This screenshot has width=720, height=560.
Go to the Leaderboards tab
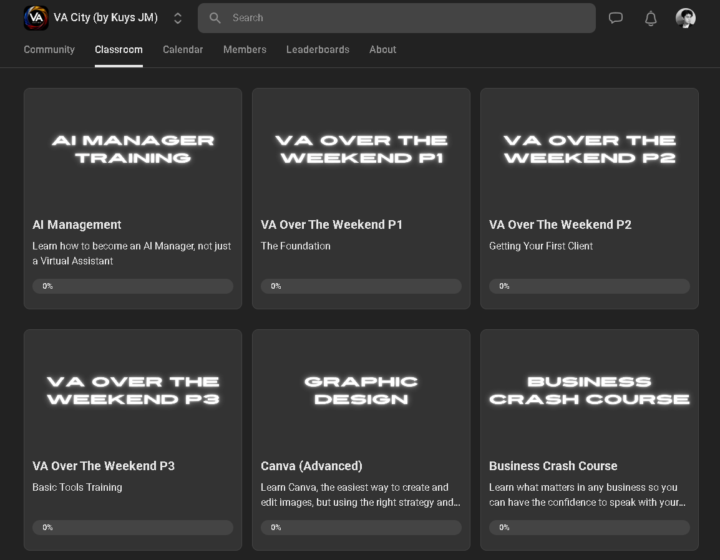point(318,50)
